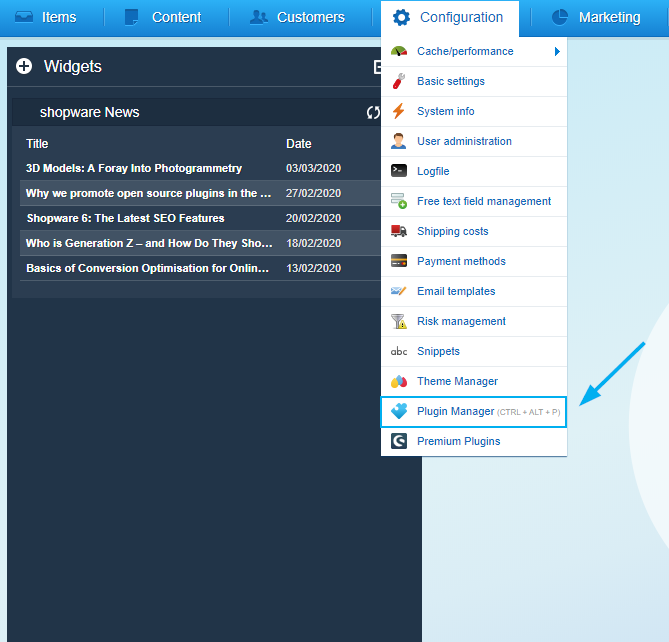Click the Snippets abc icon
Screen dimensions: 669x642
click(398, 351)
